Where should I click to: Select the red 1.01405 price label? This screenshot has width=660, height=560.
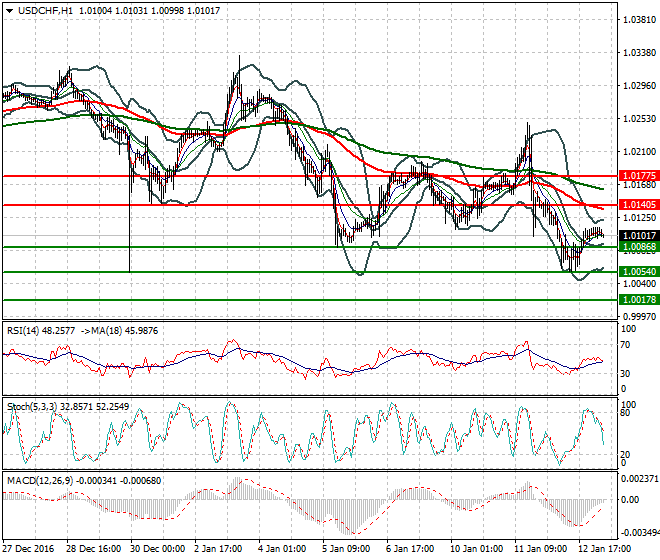(636, 204)
